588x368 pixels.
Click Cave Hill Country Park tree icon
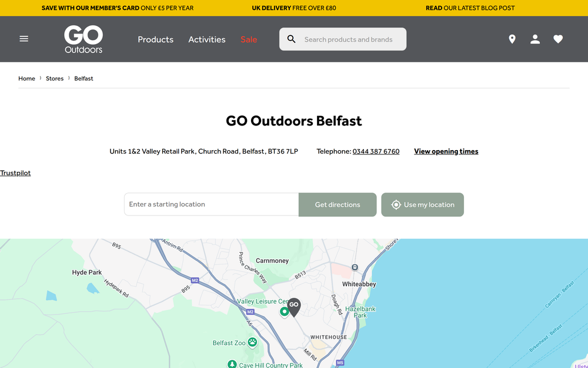coord(232,364)
